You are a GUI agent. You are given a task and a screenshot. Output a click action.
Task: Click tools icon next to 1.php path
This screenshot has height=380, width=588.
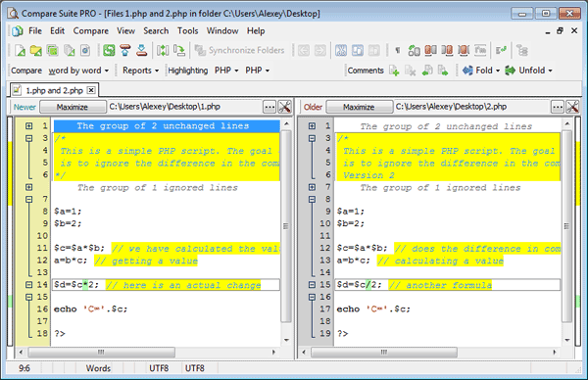285,107
